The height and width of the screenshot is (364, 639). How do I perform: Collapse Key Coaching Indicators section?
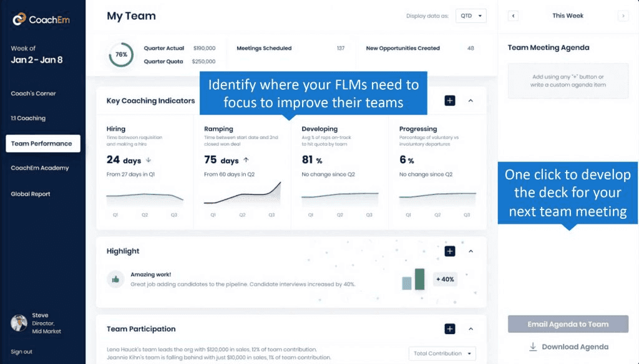click(x=471, y=100)
